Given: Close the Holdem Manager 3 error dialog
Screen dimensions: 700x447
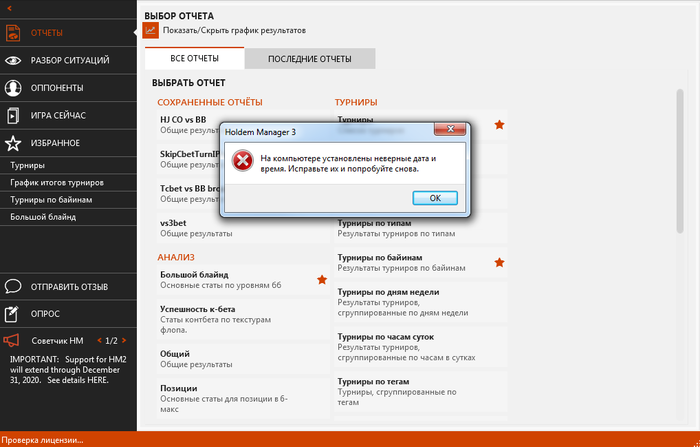Looking at the screenshot, I should click(450, 129).
